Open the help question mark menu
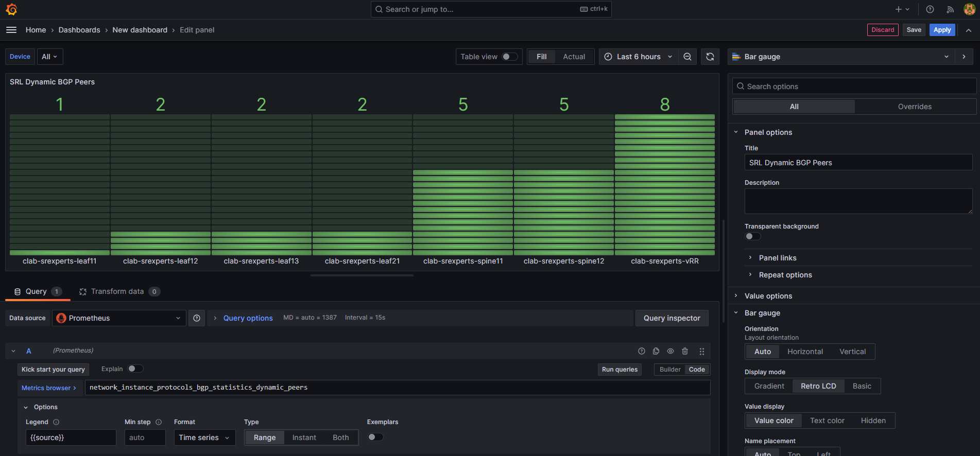Image resolution: width=980 pixels, height=456 pixels. tap(930, 9)
